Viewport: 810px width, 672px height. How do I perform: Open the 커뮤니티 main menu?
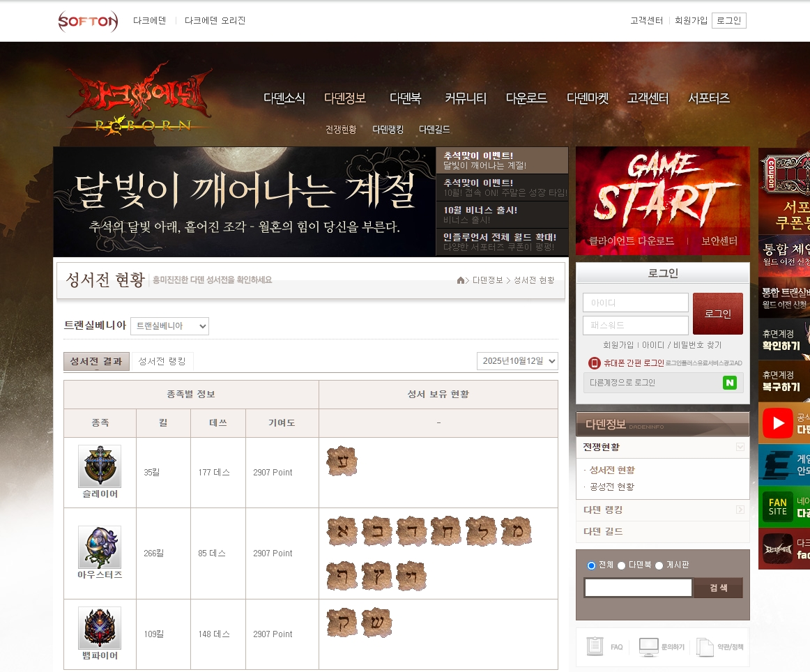click(466, 98)
